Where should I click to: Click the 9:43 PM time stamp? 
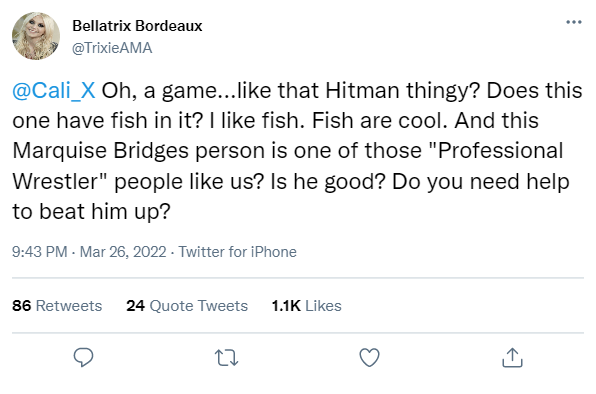coord(40,252)
